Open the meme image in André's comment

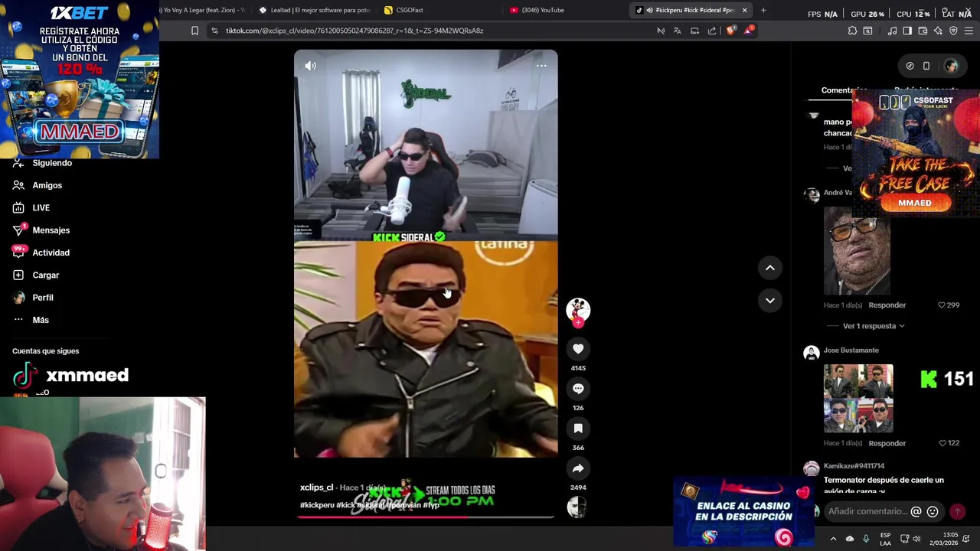tap(857, 250)
